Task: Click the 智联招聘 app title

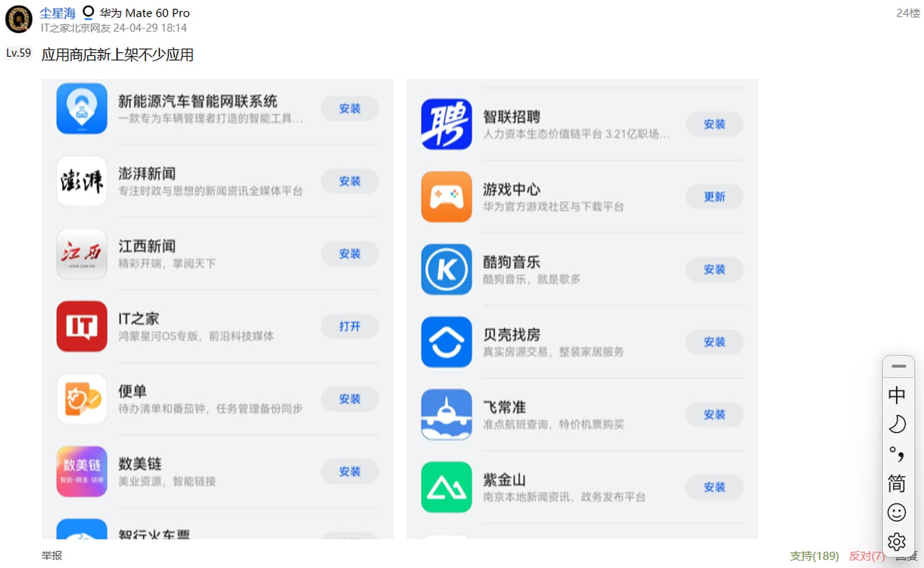Action: pyautogui.click(x=511, y=116)
